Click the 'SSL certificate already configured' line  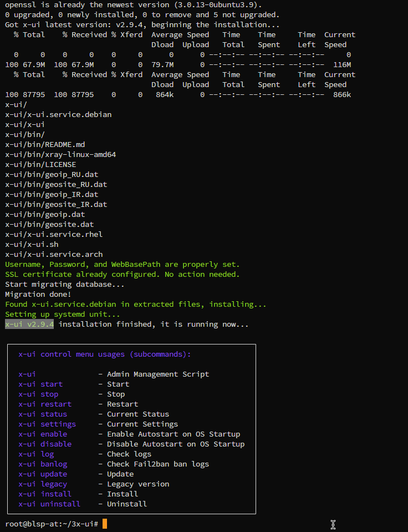point(123,274)
